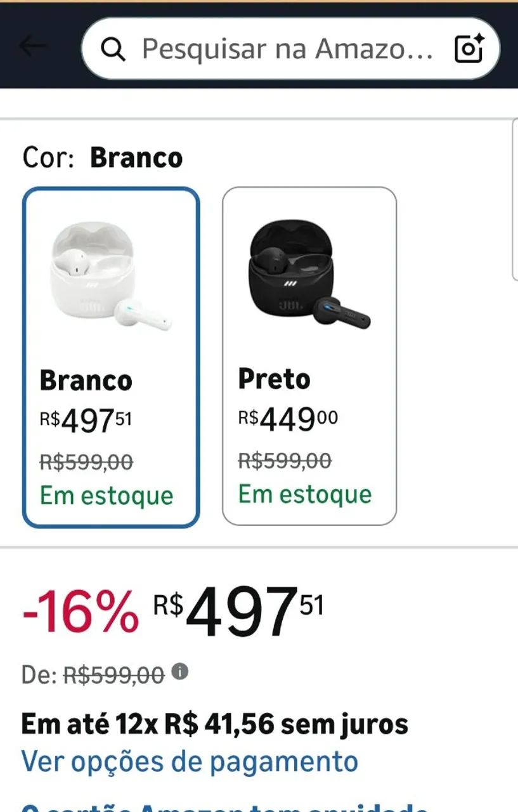Click the Preto price R$449,00
The height and width of the screenshot is (812, 518).
(288, 419)
